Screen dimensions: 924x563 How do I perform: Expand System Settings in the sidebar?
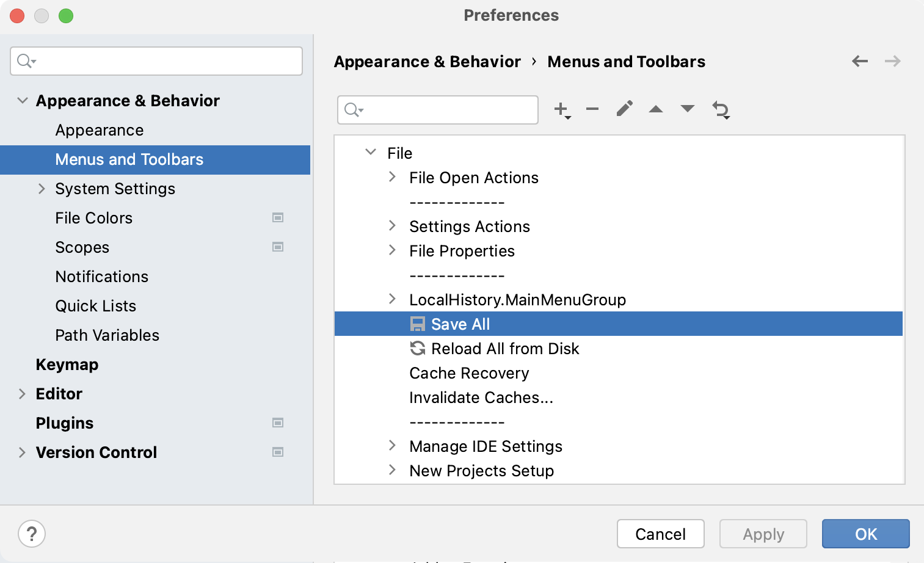[42, 189]
